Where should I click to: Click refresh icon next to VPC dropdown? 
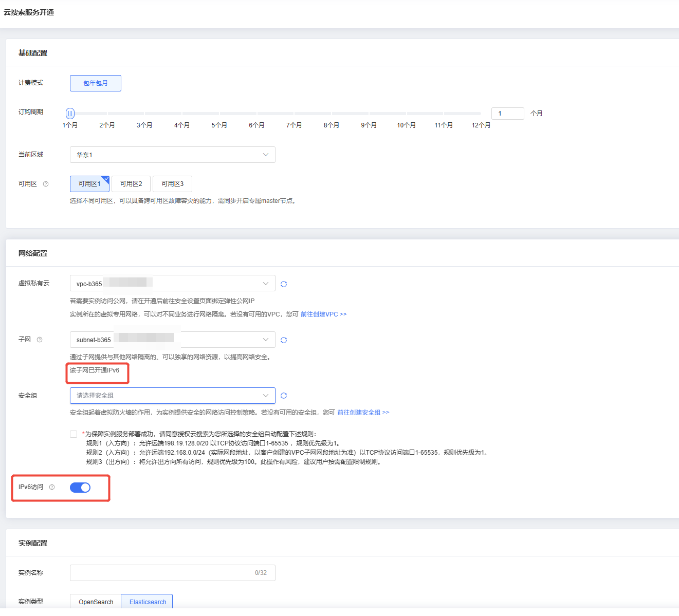point(284,284)
